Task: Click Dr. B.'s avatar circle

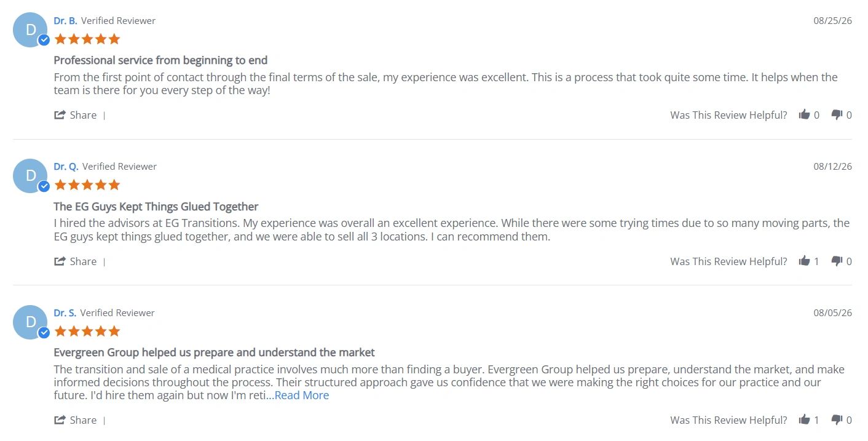Action: [x=30, y=30]
